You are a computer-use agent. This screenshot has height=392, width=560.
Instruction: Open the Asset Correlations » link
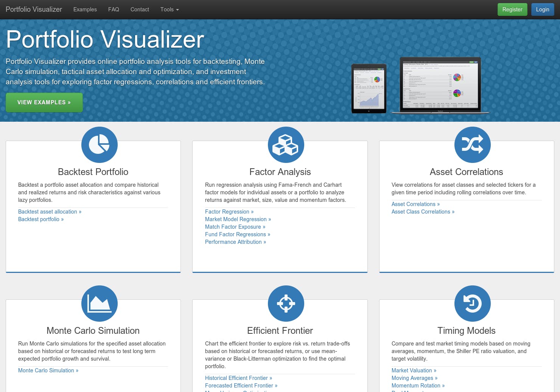click(416, 204)
